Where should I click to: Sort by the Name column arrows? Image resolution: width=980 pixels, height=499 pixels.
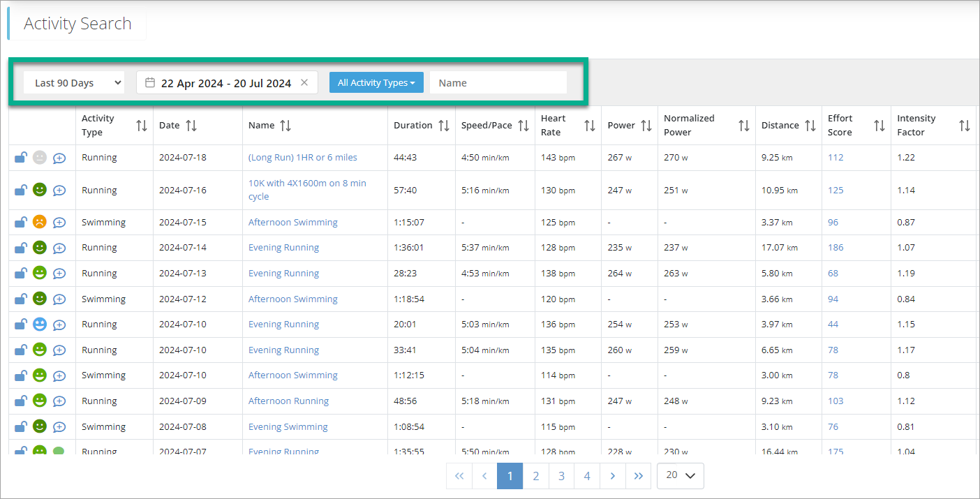click(x=285, y=126)
